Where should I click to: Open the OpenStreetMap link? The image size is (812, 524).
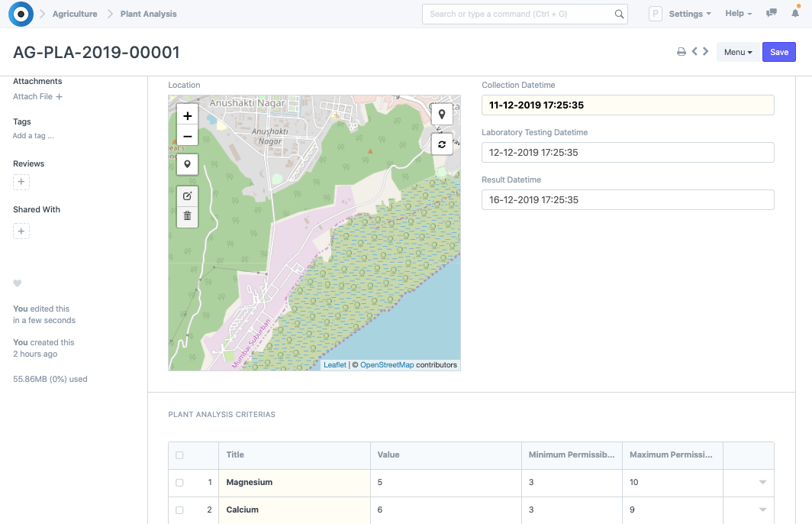click(387, 365)
